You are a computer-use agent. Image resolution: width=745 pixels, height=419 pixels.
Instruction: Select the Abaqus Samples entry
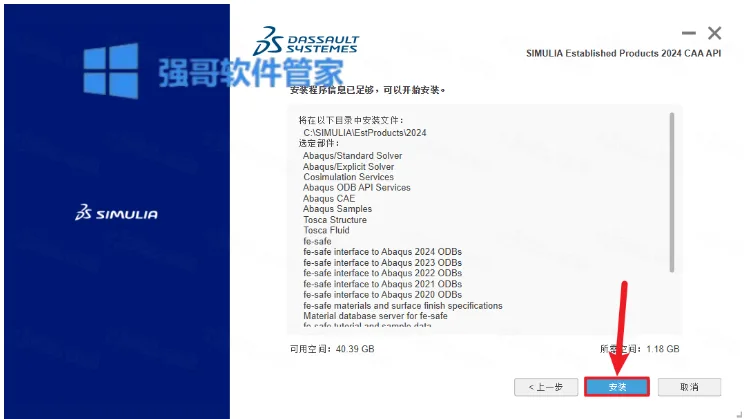337,209
